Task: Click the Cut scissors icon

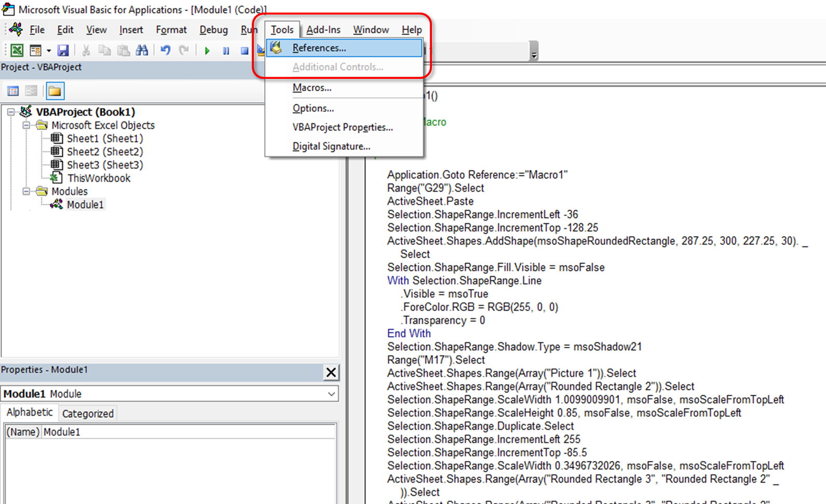Action: click(86, 50)
